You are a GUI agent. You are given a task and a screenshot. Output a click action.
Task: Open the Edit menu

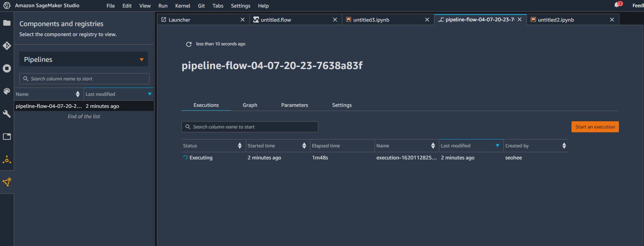127,6
